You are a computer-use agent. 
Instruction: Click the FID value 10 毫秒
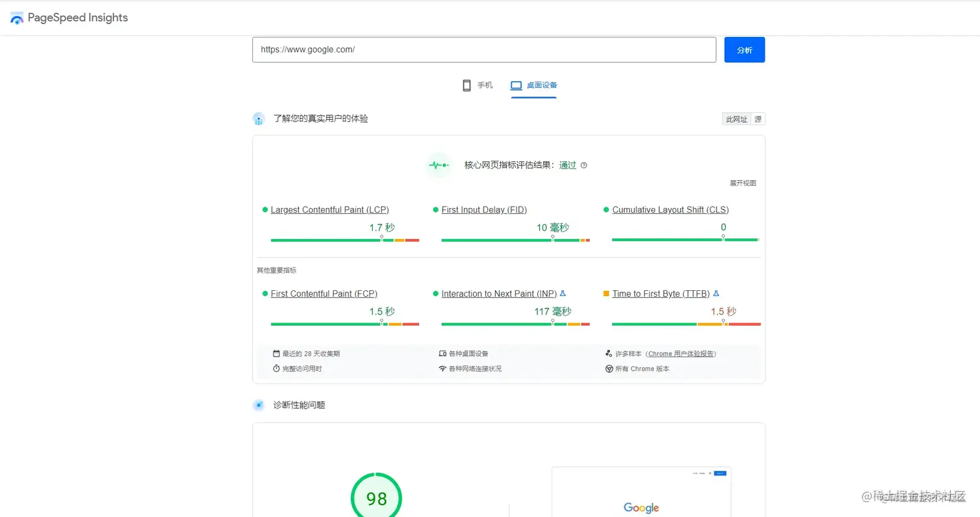[x=553, y=227]
